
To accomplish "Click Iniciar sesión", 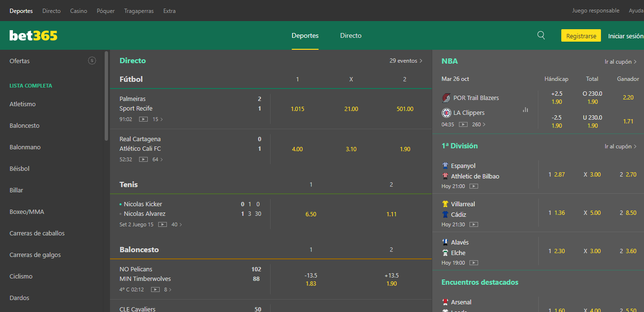I will pyautogui.click(x=626, y=36).
